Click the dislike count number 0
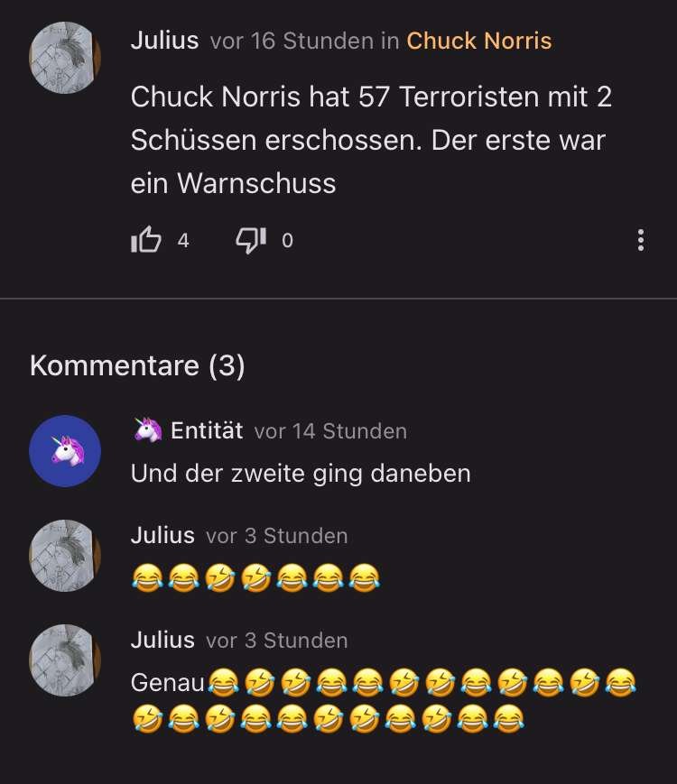The width and height of the screenshot is (677, 784). coord(287,241)
